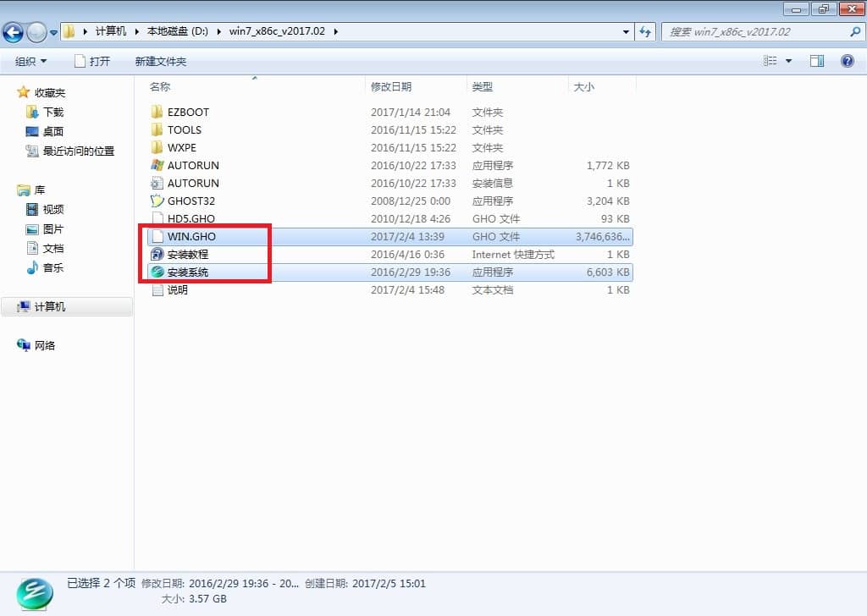Select 计算机 in the navigation pane
This screenshot has width=867, height=616.
(50, 307)
